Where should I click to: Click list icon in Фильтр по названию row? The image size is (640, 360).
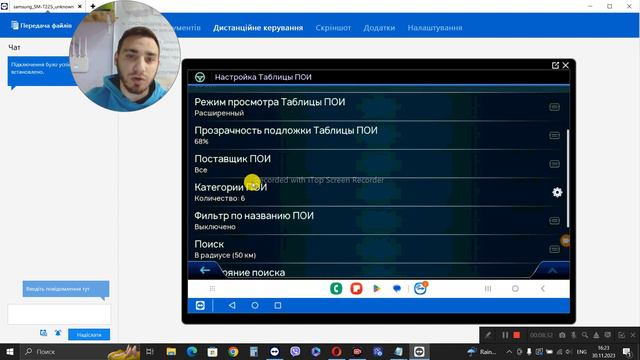click(554, 221)
